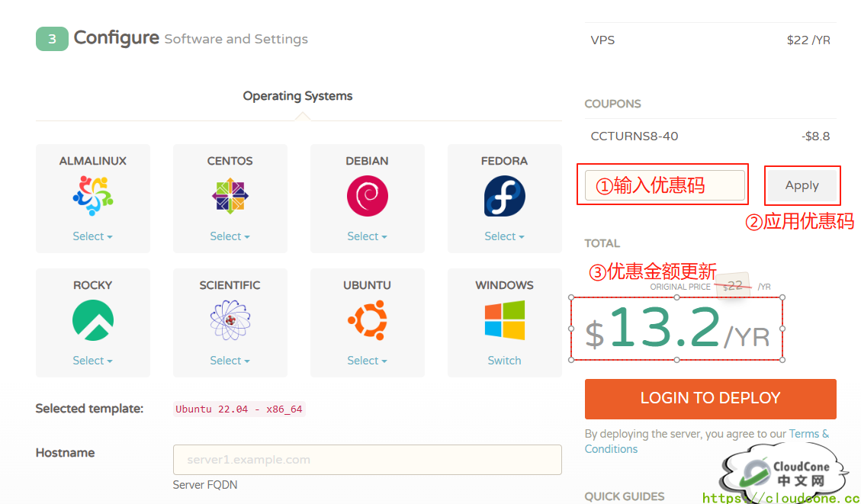Focus the coupon code input field

pyautogui.click(x=665, y=185)
